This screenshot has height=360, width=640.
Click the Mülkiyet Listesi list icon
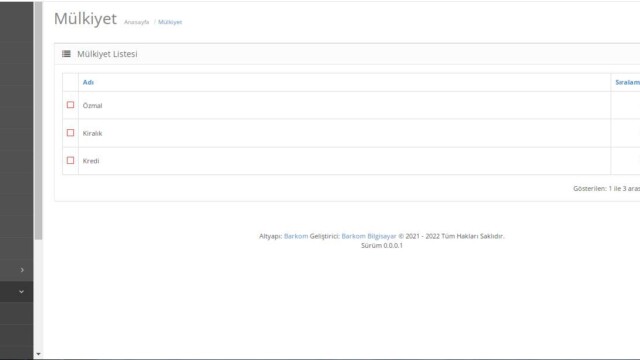click(x=66, y=54)
